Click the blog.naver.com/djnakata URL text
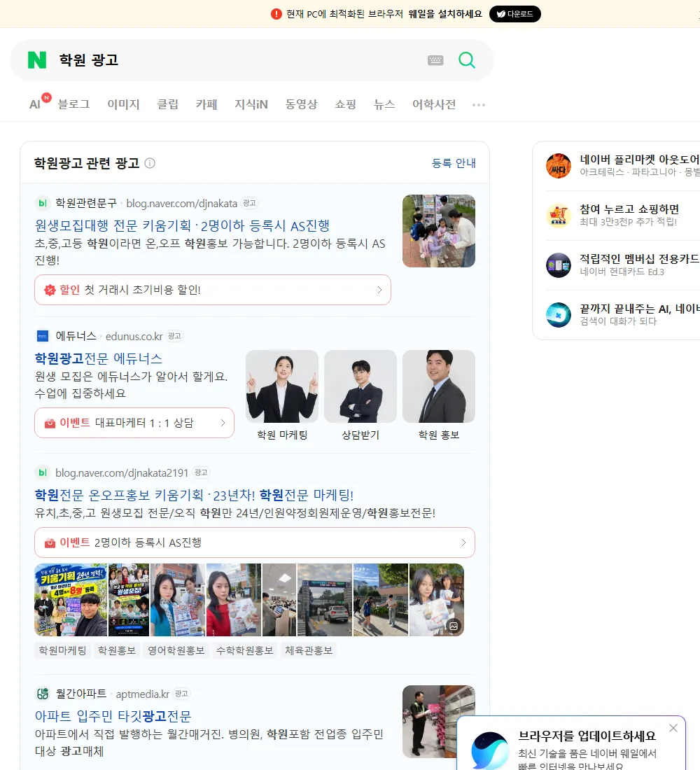The image size is (700, 770). pos(182,203)
